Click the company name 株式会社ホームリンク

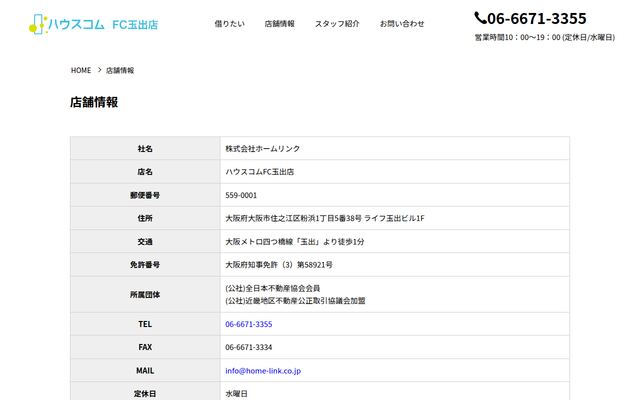[x=262, y=149]
